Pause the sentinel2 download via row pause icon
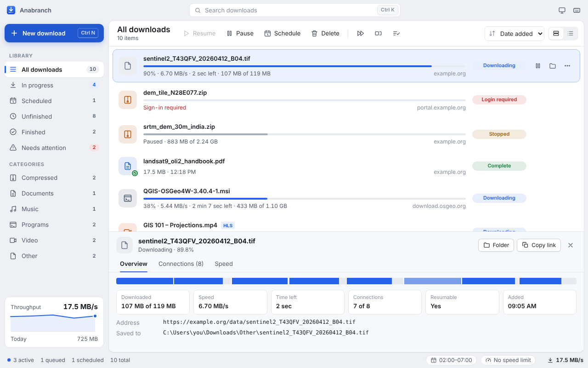 [538, 66]
